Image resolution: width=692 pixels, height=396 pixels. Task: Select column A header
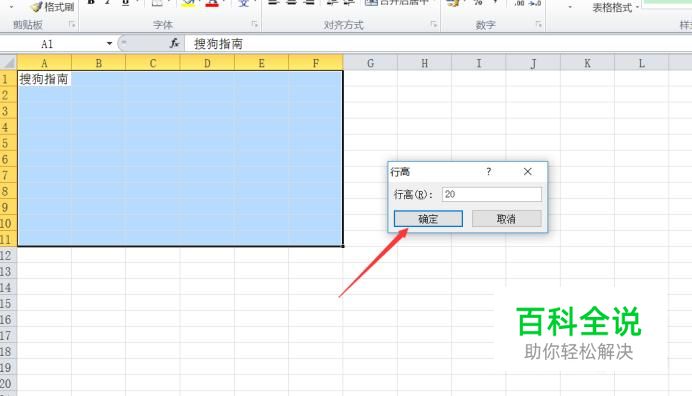click(x=44, y=63)
